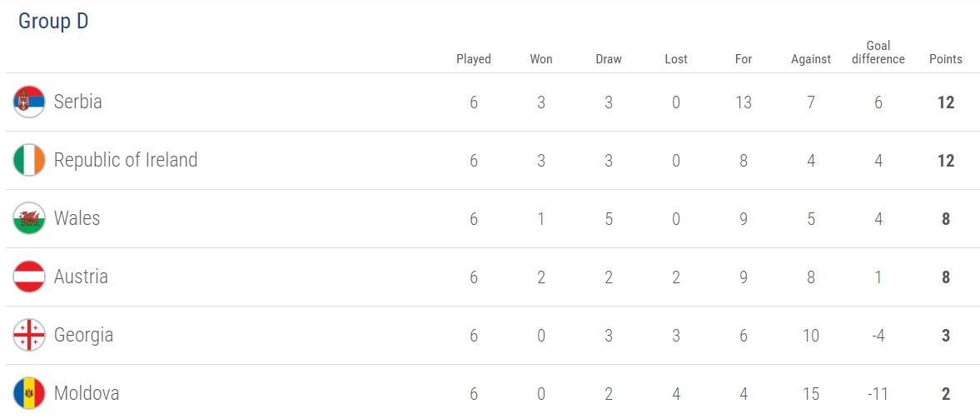Click the Austria flag icon

click(29, 277)
